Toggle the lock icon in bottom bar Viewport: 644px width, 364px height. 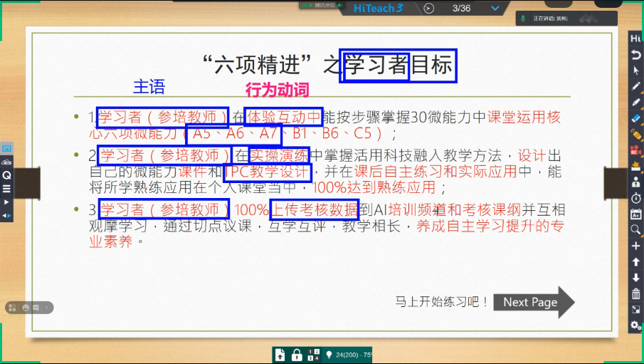coord(297,355)
